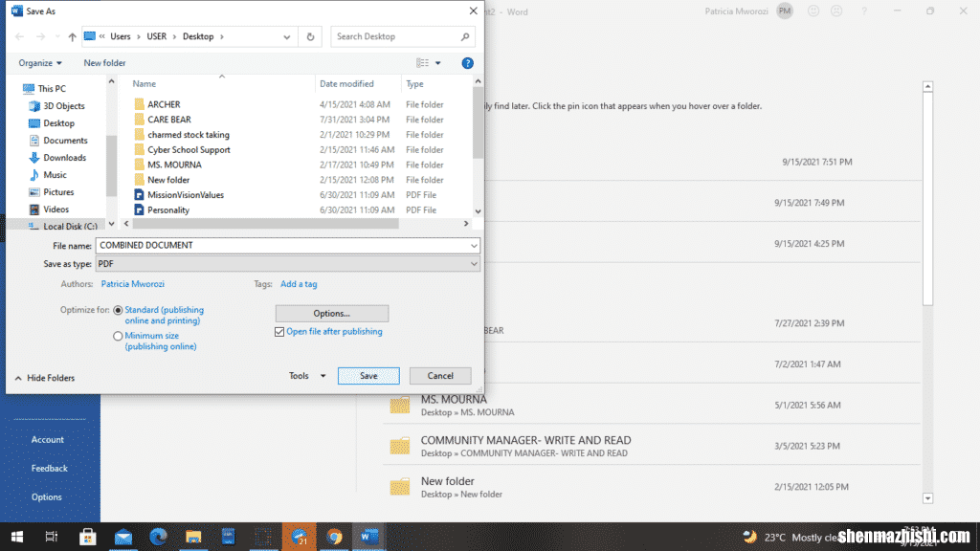The height and width of the screenshot is (551, 980).
Task: Click author Patricia Mworozi
Action: pos(132,284)
